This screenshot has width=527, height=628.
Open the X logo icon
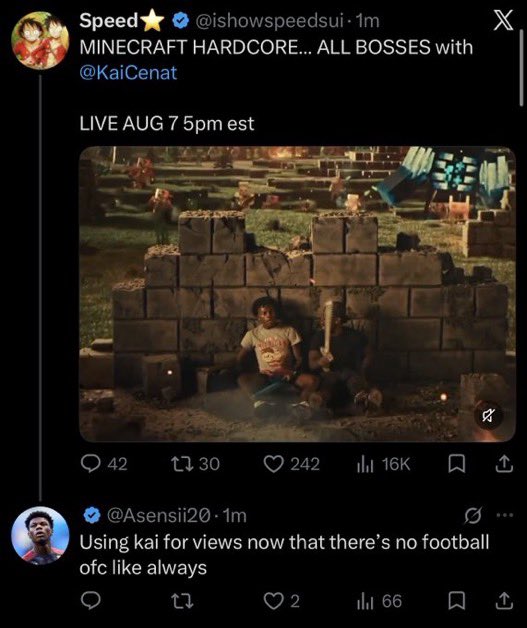pos(503,20)
